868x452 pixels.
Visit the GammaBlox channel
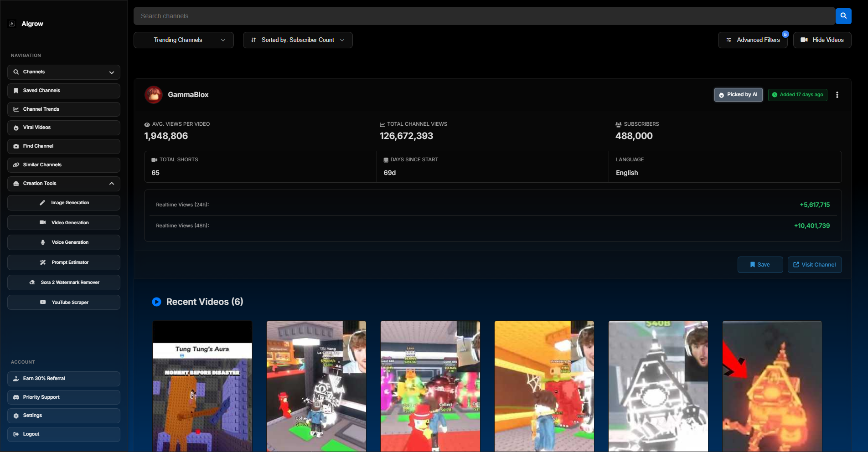814,264
